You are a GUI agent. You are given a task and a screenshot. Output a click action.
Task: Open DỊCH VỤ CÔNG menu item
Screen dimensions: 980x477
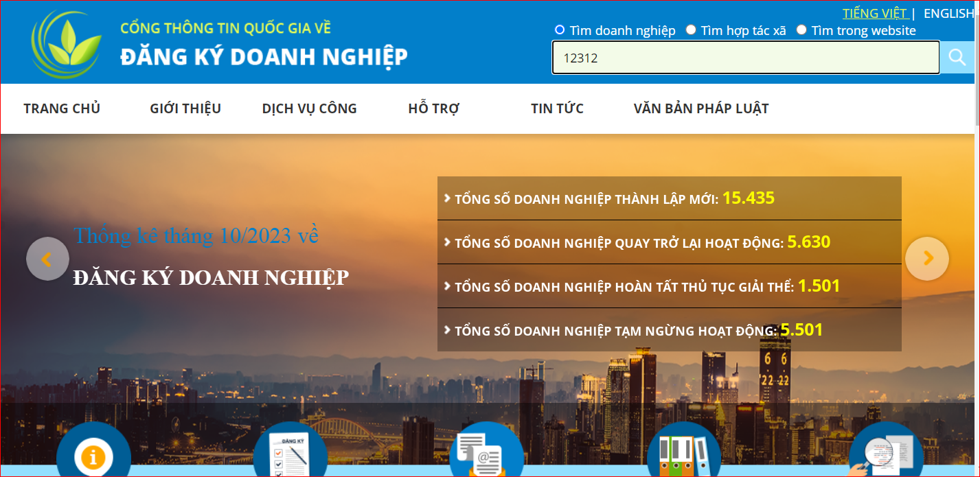click(x=310, y=108)
